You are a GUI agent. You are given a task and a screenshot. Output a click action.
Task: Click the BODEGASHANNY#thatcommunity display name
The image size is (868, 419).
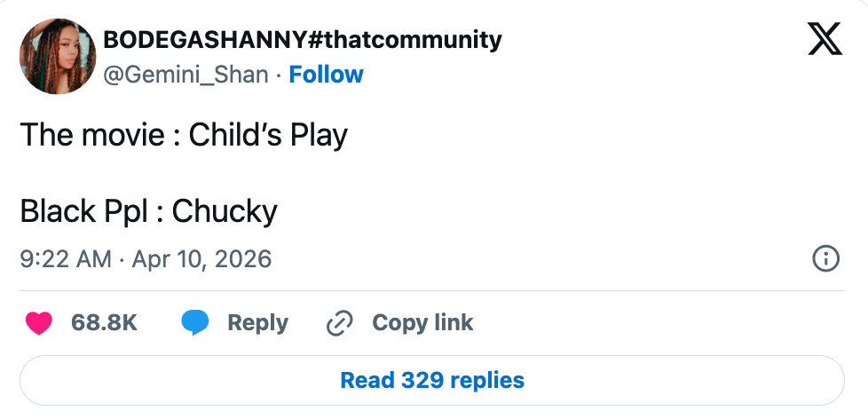(303, 40)
